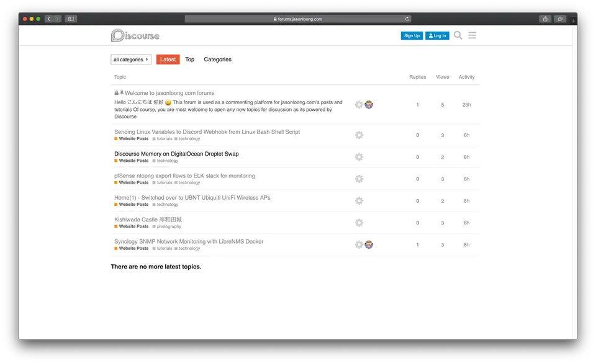This screenshot has width=596, height=364.
Task: Reload the page with the refresh icon
Action: pos(407,19)
